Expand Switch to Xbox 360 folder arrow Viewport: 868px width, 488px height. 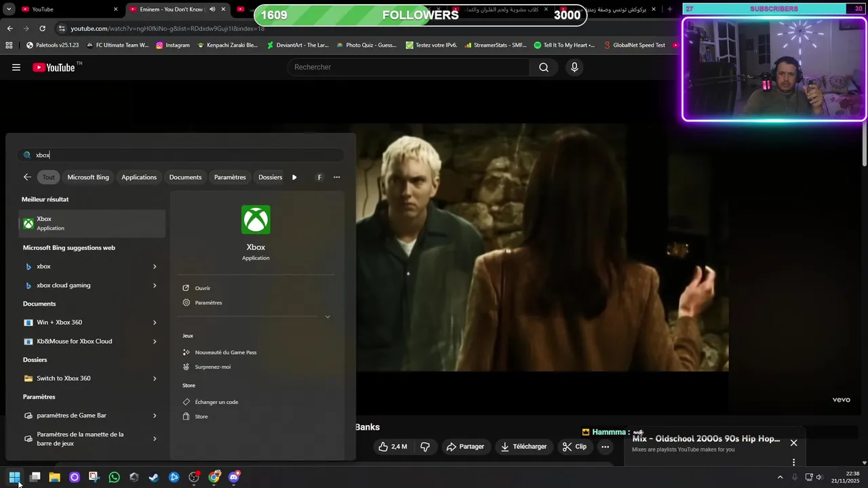click(155, 378)
